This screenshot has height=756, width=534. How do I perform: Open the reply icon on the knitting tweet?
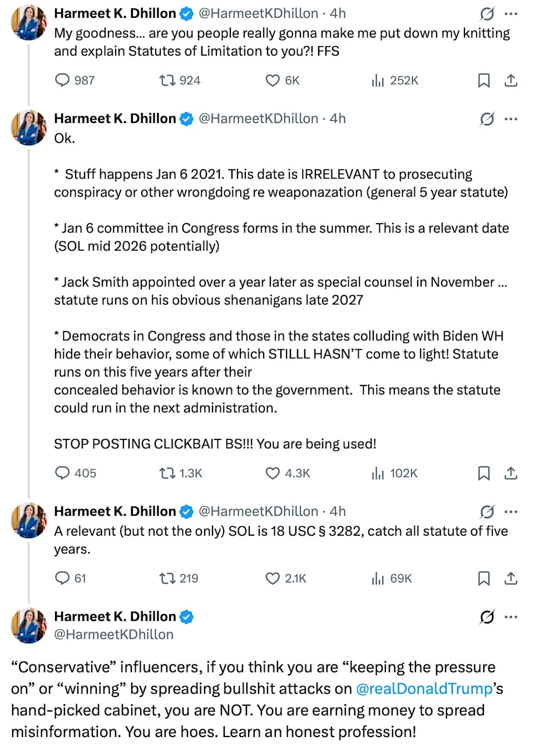62,81
